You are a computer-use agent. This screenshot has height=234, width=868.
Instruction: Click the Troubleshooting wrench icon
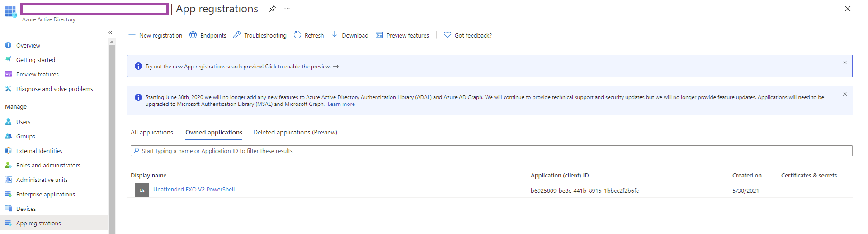coord(237,35)
